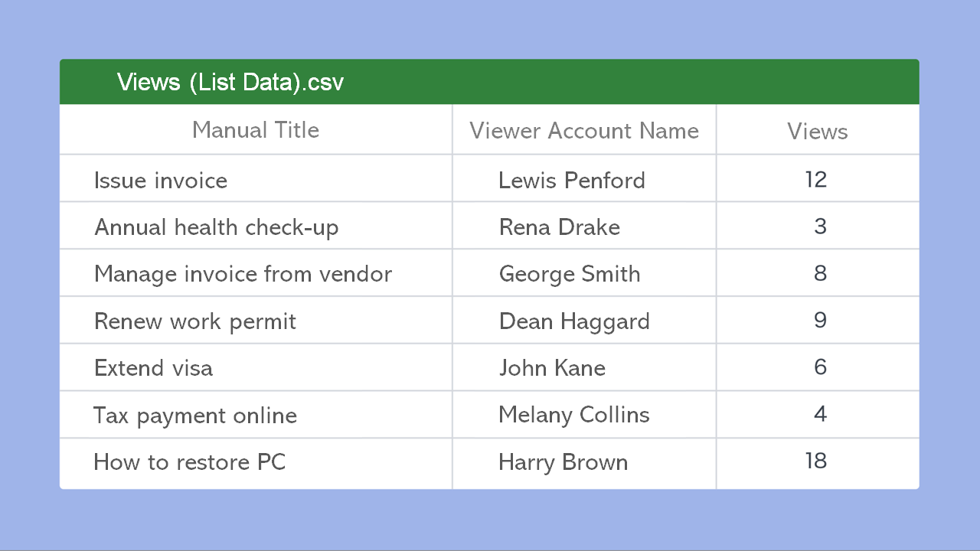The height and width of the screenshot is (551, 980).
Task: Select How to restore PC cell
Action: [189, 462]
